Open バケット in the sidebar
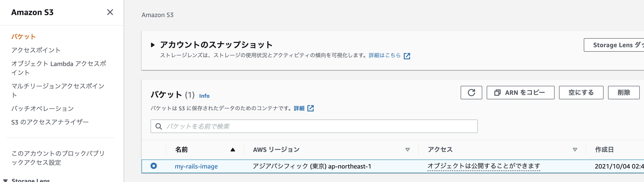 [24, 37]
